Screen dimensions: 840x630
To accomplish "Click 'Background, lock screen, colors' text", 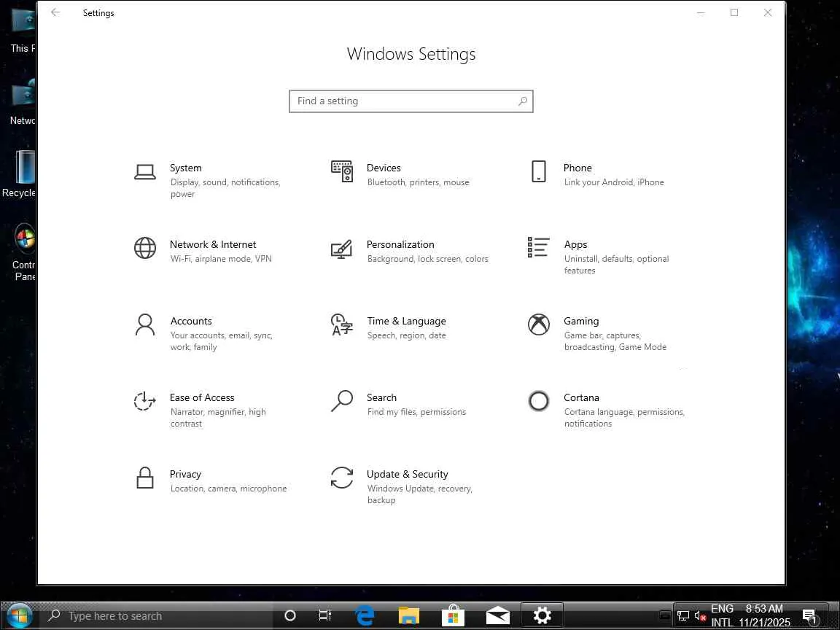I will point(427,259).
